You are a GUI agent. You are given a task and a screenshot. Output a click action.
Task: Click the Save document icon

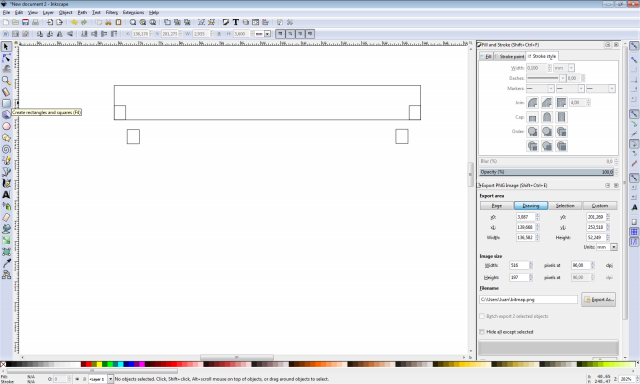[x=25, y=22]
